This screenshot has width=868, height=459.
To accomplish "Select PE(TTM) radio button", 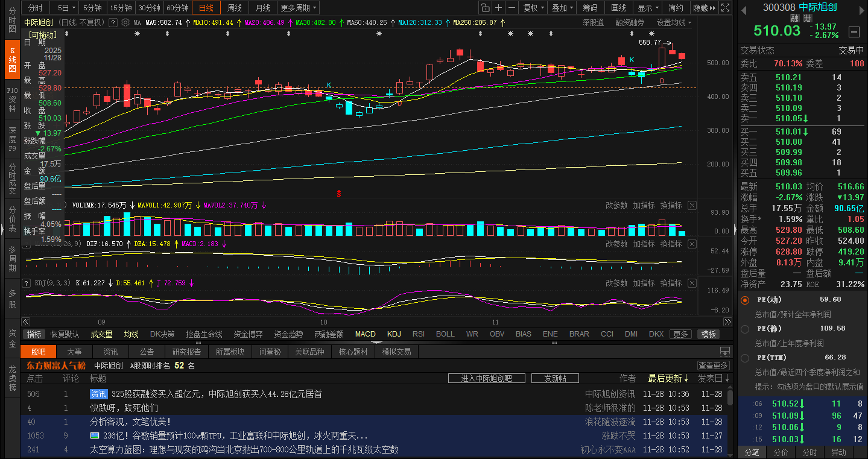I will pos(744,358).
